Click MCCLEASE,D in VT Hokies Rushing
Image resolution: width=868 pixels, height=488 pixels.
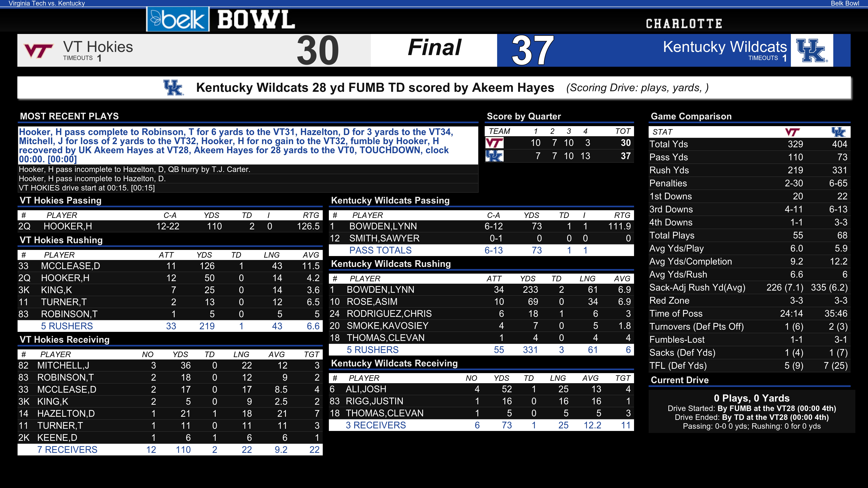point(70,266)
